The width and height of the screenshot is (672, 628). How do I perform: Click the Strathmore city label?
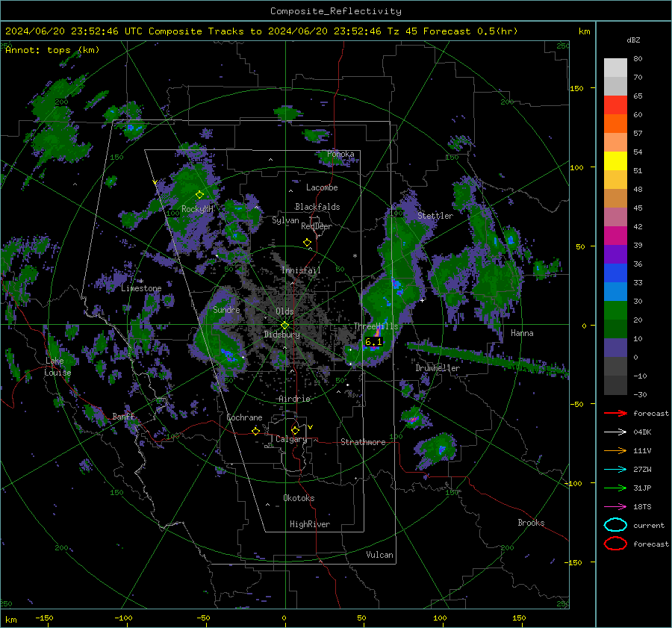pyautogui.click(x=363, y=442)
